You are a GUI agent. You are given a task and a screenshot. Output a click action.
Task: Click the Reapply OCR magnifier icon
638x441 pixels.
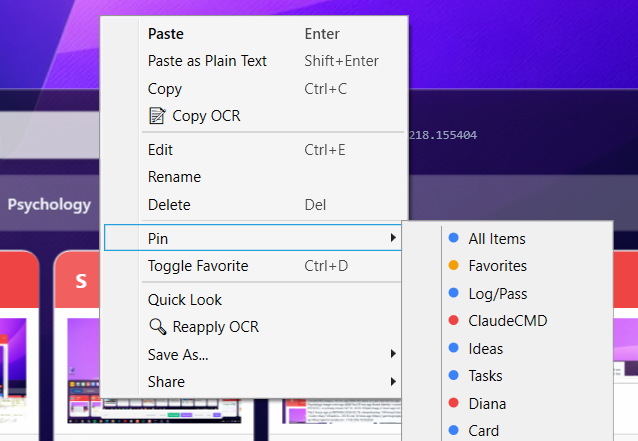tap(157, 326)
